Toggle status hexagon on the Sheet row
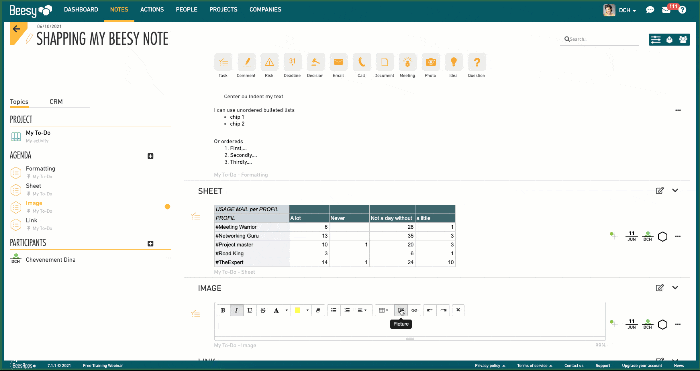The width and height of the screenshot is (700, 371). 662,237
